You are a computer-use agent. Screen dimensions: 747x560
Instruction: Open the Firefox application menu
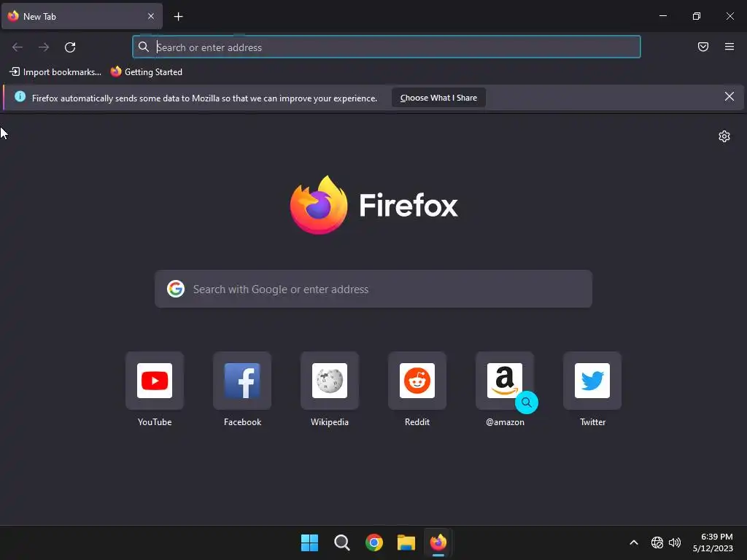coord(729,47)
